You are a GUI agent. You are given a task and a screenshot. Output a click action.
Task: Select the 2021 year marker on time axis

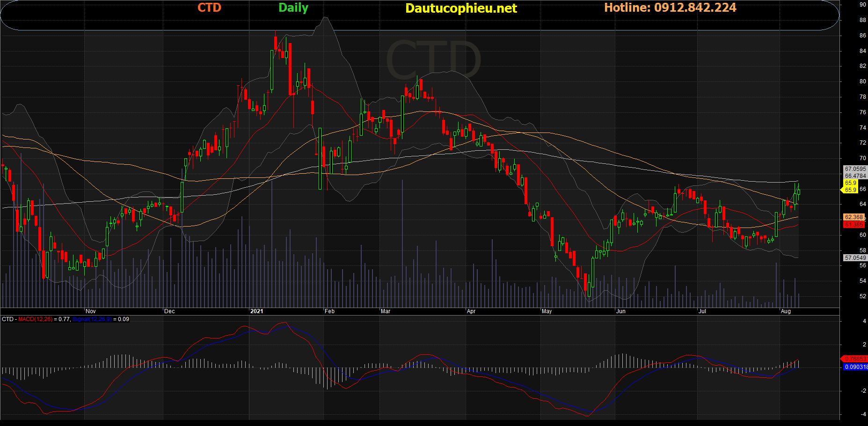pyautogui.click(x=256, y=311)
